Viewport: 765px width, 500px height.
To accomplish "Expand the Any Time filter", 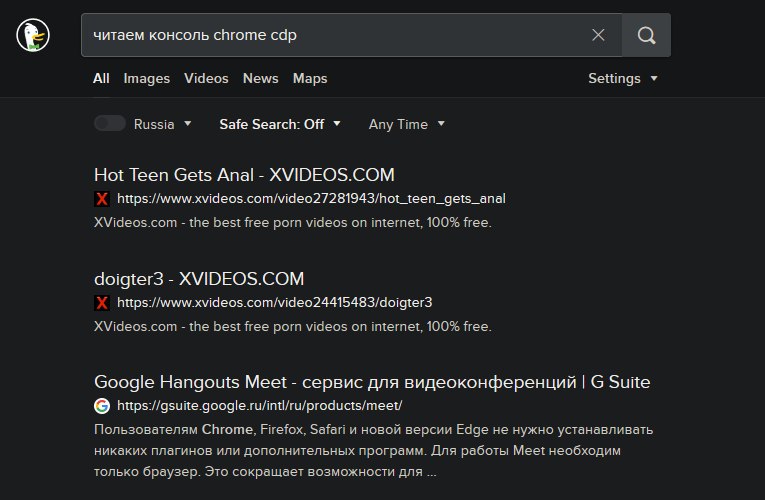I will click(x=406, y=124).
